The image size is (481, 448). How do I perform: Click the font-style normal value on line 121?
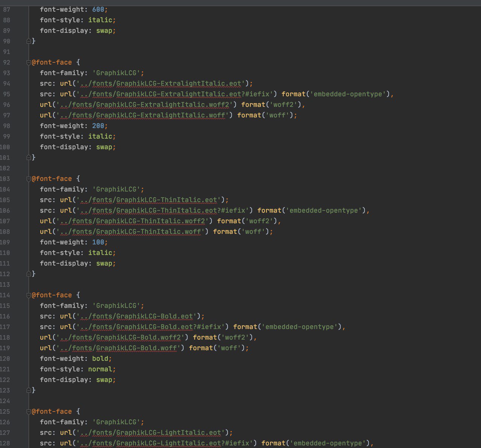[100, 369]
